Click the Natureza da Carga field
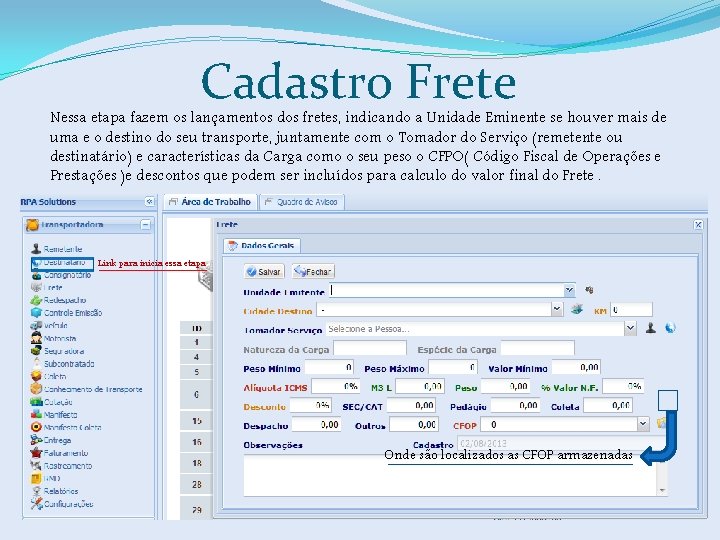This screenshot has width=720, height=540. (x=370, y=348)
